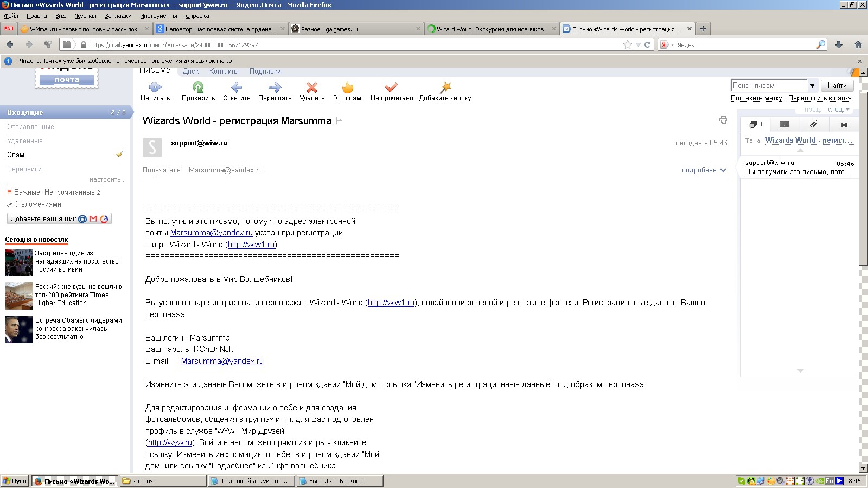The height and width of the screenshot is (488, 868).
Task: Open the Журнал menu
Action: coord(85,16)
